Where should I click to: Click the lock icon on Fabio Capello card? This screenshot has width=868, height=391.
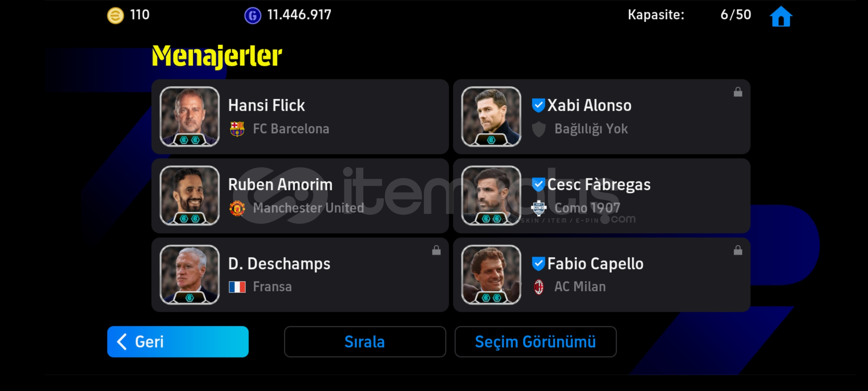click(x=738, y=250)
